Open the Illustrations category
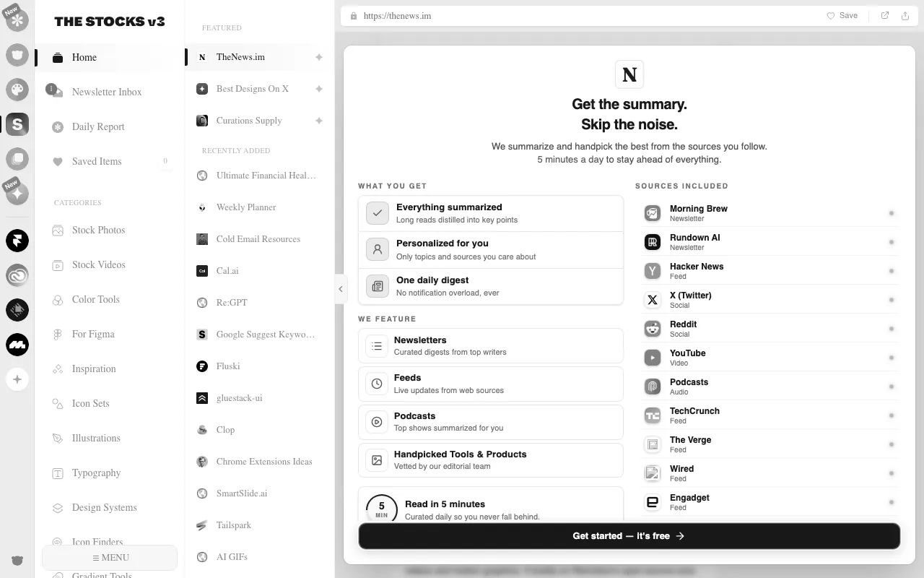The height and width of the screenshot is (578, 924). point(110,438)
